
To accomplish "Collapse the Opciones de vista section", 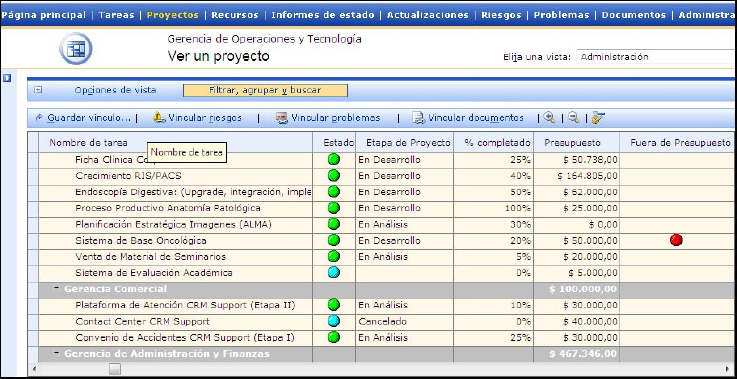I will click(x=39, y=90).
